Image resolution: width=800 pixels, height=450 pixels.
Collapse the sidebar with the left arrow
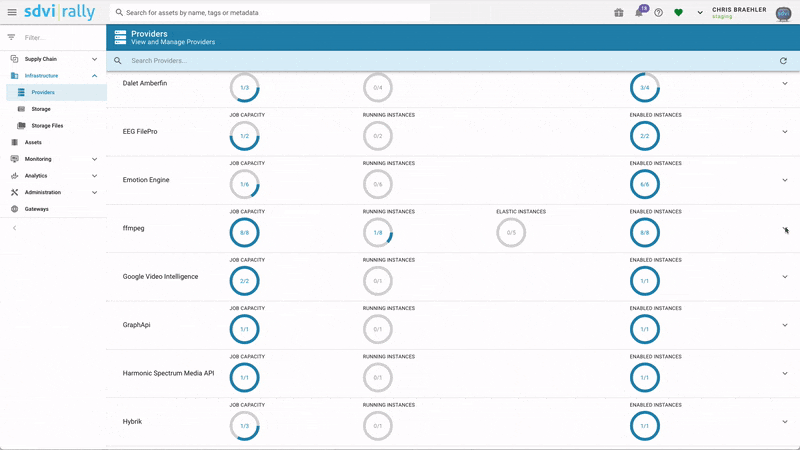point(14,228)
